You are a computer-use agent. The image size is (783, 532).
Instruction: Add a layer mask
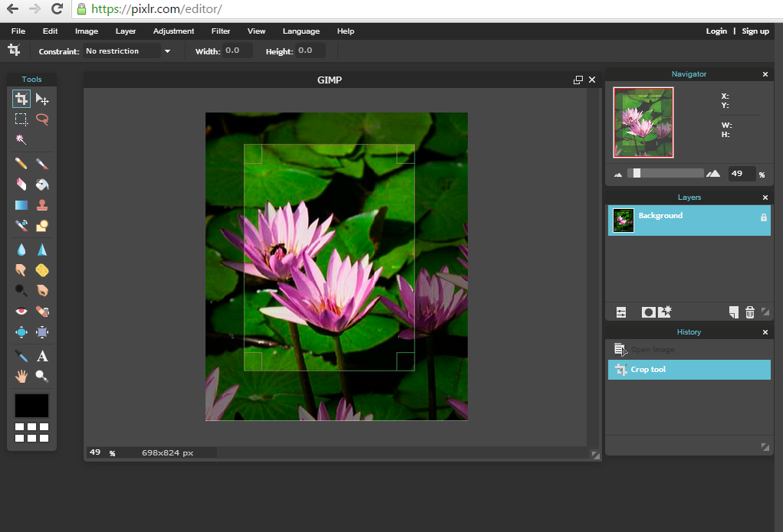point(648,312)
